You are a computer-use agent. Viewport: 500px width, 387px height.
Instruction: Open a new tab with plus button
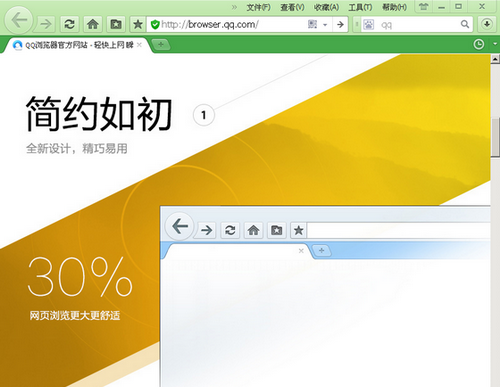(161, 44)
